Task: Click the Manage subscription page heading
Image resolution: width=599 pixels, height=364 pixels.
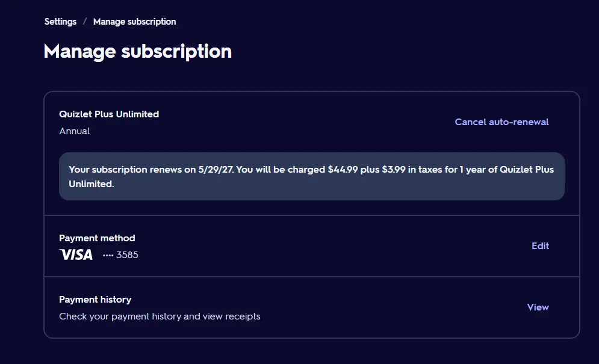Action: point(137,51)
